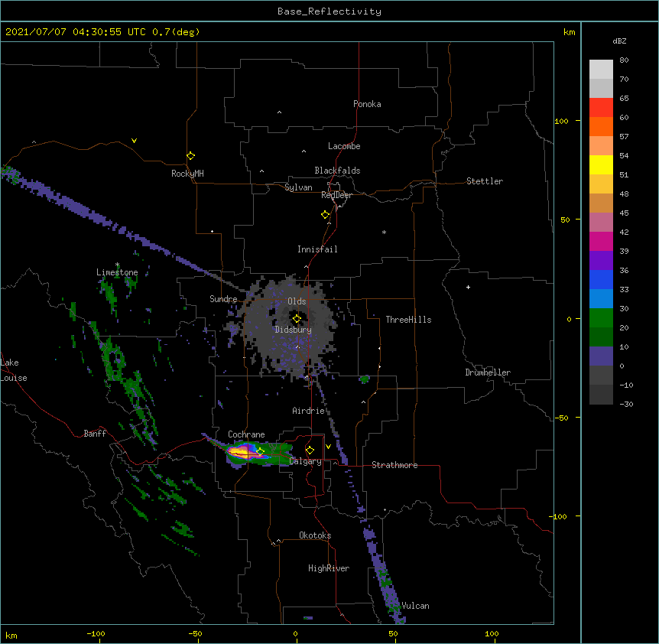Select the yellow diamond inside the Cochrane storm cell
The image size is (659, 644).
[x=260, y=451]
